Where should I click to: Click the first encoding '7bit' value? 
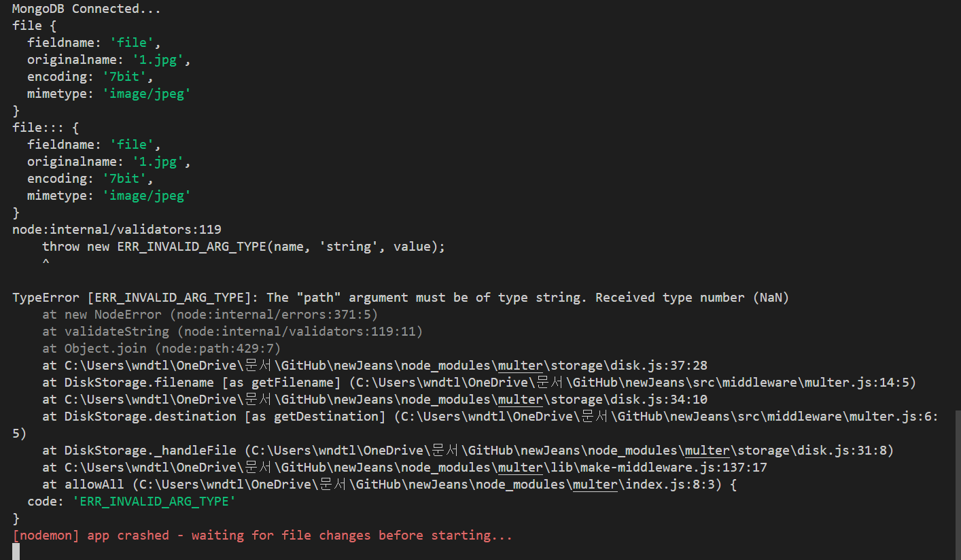(124, 77)
